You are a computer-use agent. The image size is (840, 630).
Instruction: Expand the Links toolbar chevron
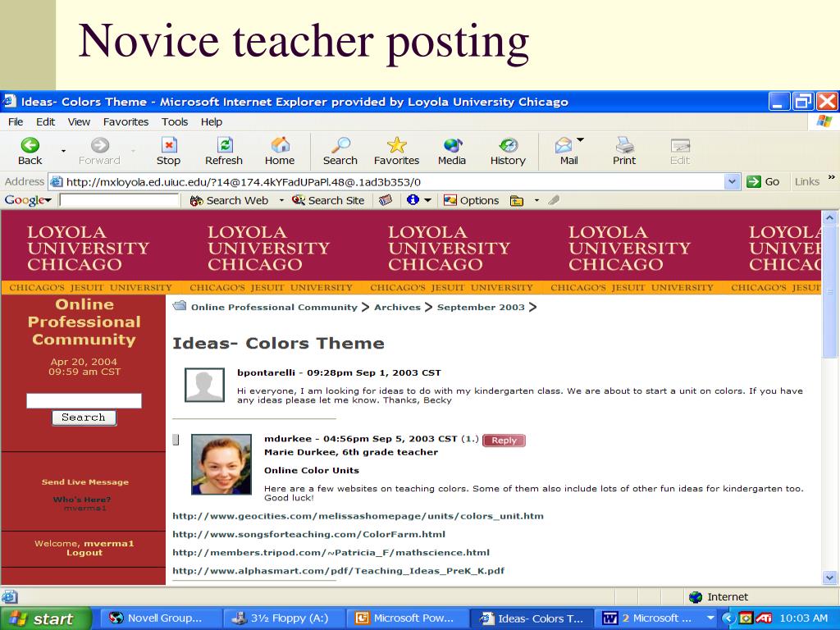pyautogui.click(x=832, y=177)
